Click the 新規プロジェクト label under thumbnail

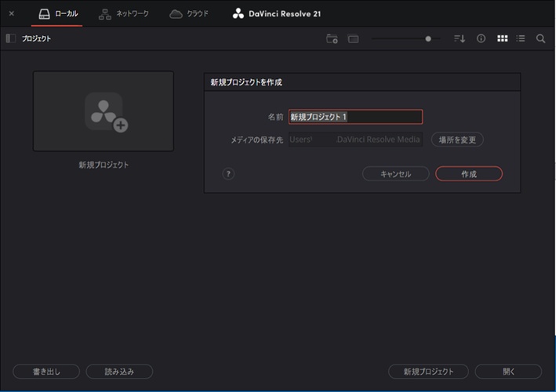click(104, 165)
